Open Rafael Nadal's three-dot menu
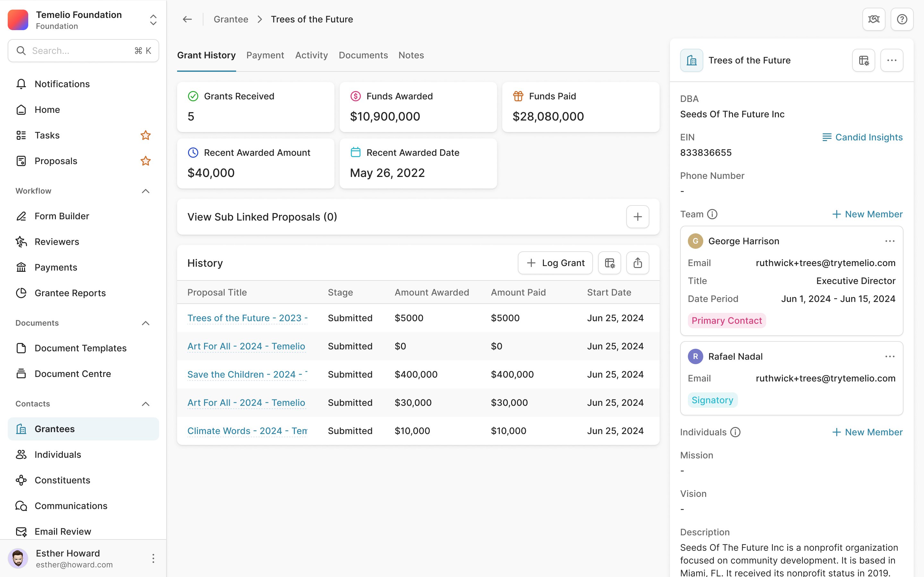 point(890,356)
